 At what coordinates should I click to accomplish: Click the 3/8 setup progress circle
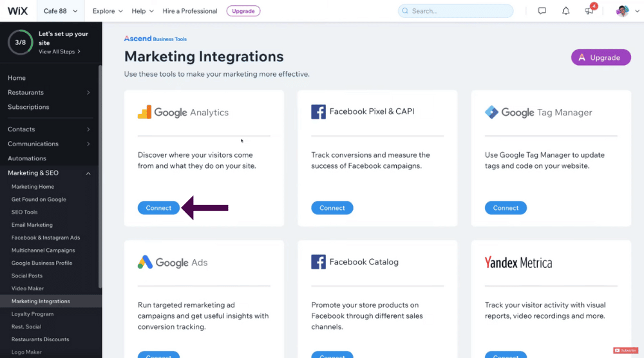coord(20,42)
